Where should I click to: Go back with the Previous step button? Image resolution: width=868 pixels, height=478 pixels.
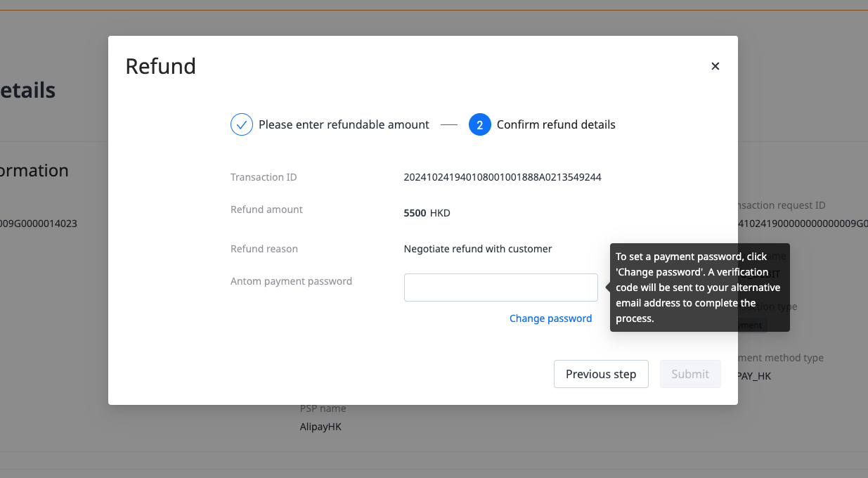[x=601, y=374]
